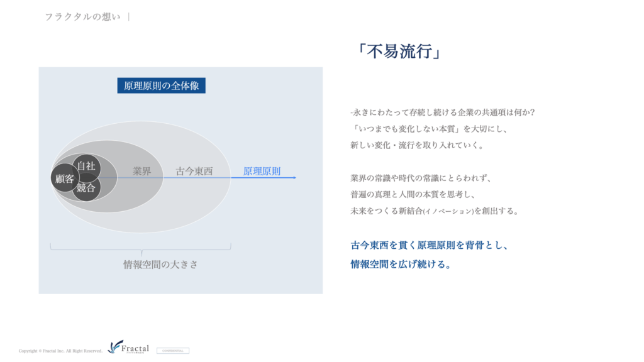The height and width of the screenshot is (362, 644).
Task: Click the CONFIDENTIAL box in the footer
Action: coord(173,351)
